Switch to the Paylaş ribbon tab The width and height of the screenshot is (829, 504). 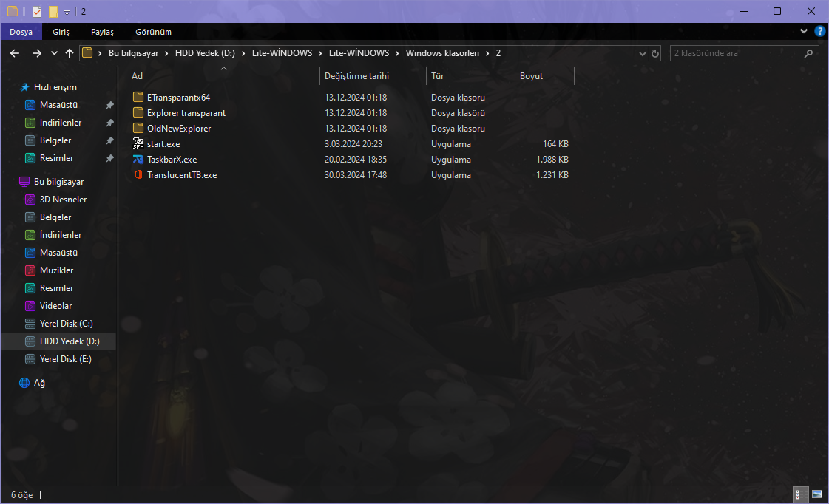tap(102, 32)
